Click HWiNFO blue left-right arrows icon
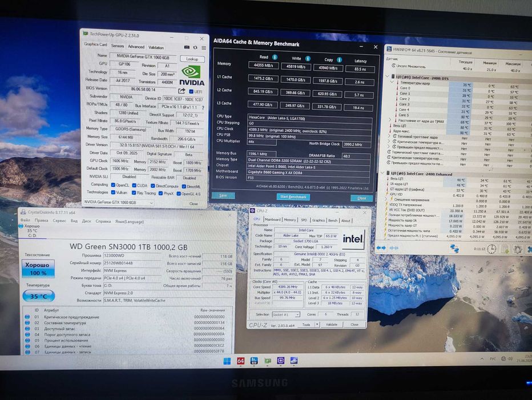The height and width of the screenshot is (400, 532). click(381, 248)
